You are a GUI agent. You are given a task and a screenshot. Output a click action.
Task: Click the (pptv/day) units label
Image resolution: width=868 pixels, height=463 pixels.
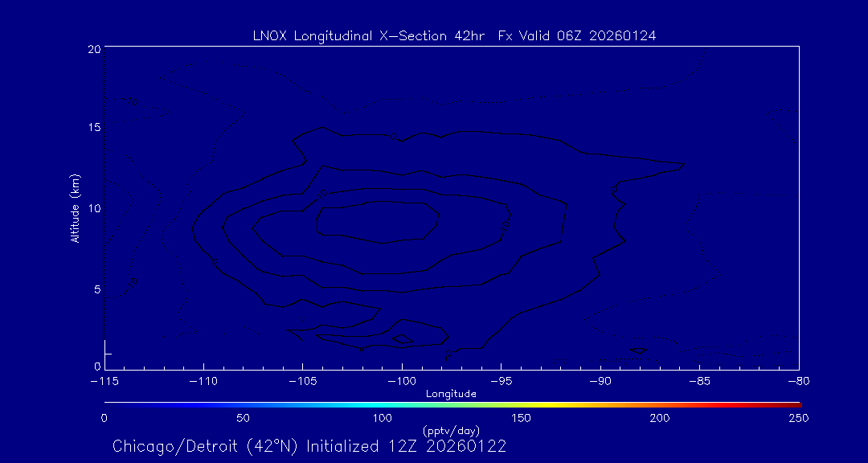[x=451, y=430]
